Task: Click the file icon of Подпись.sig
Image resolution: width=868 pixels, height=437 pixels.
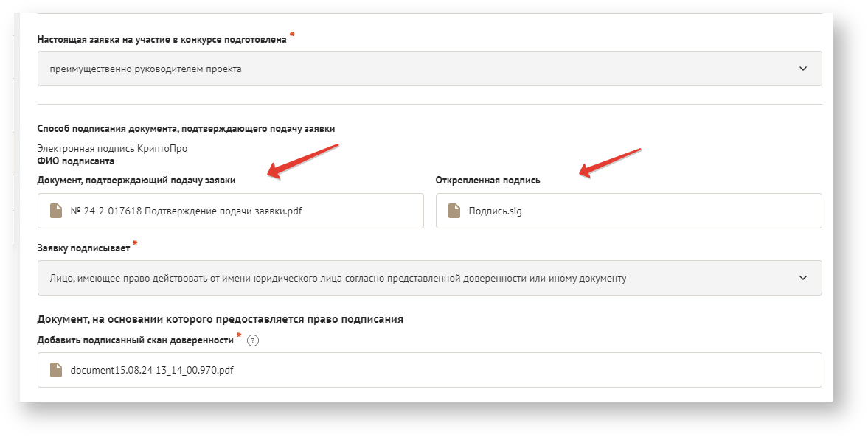Action: (x=454, y=211)
